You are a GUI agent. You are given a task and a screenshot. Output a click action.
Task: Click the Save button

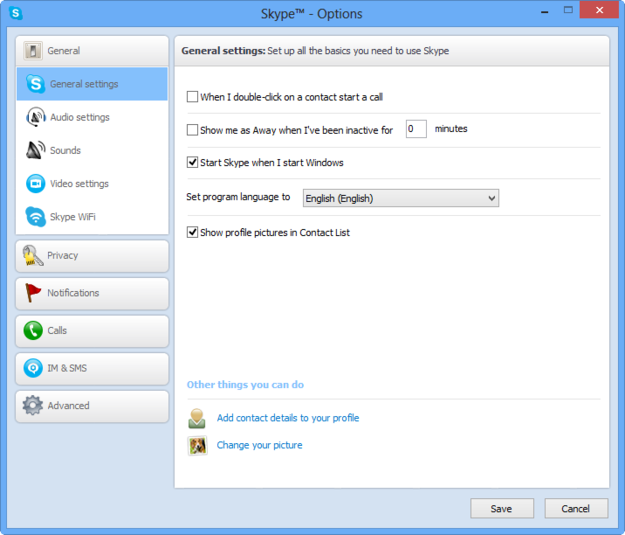tap(502, 509)
